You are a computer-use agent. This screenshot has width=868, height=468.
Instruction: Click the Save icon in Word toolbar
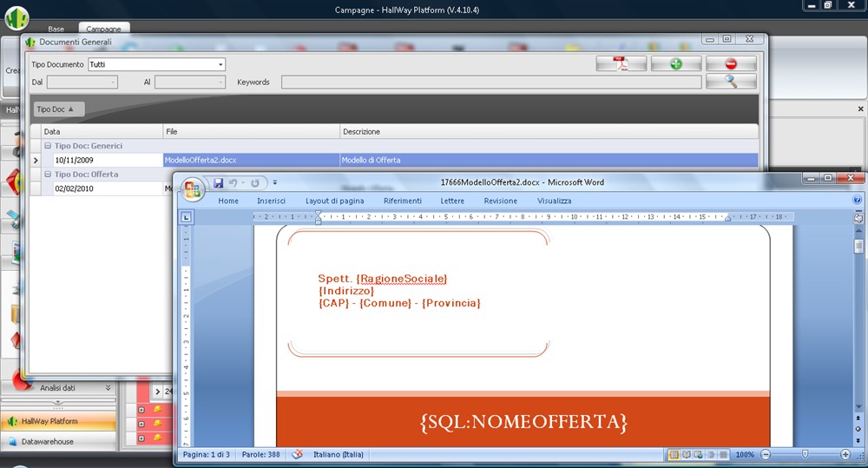click(218, 182)
